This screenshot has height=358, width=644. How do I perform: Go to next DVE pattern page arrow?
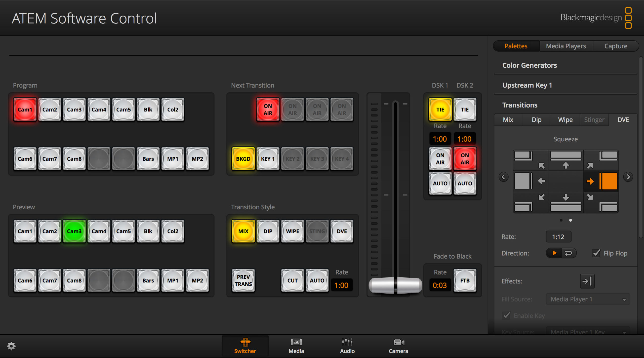pos(628,177)
